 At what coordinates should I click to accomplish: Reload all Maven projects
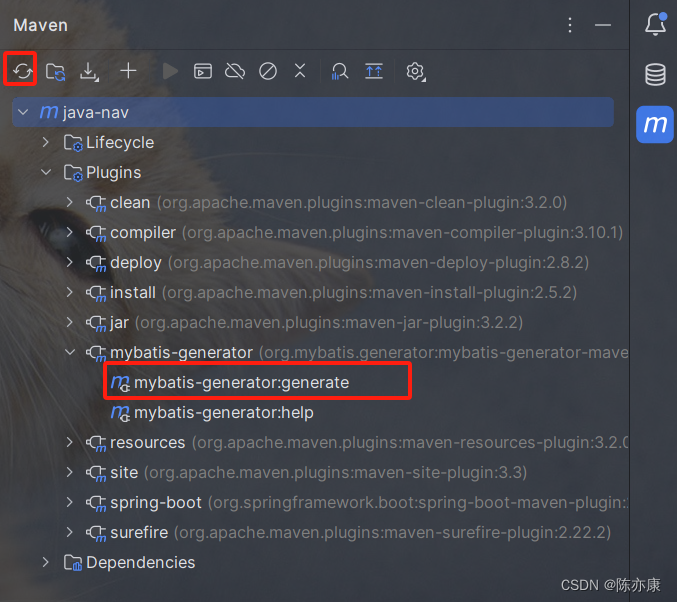click(x=22, y=71)
